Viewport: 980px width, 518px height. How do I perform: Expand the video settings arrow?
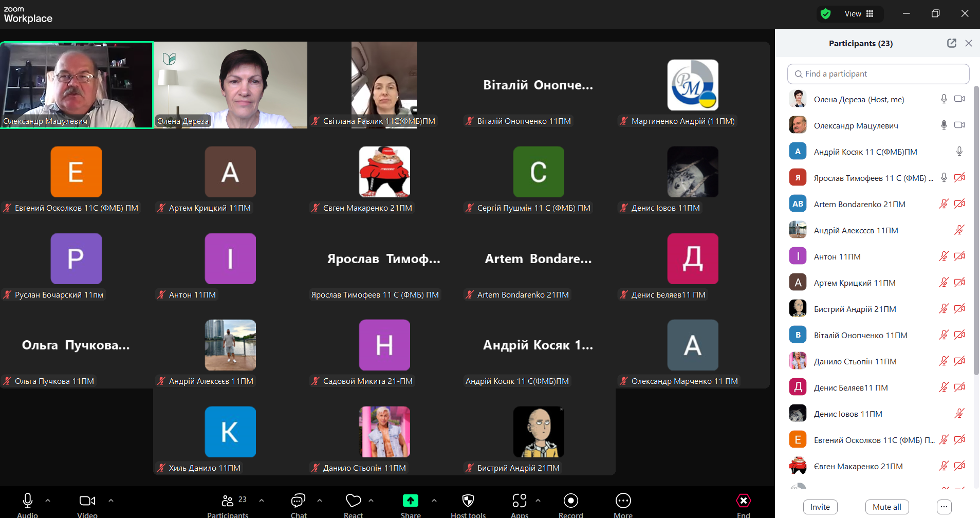111,500
